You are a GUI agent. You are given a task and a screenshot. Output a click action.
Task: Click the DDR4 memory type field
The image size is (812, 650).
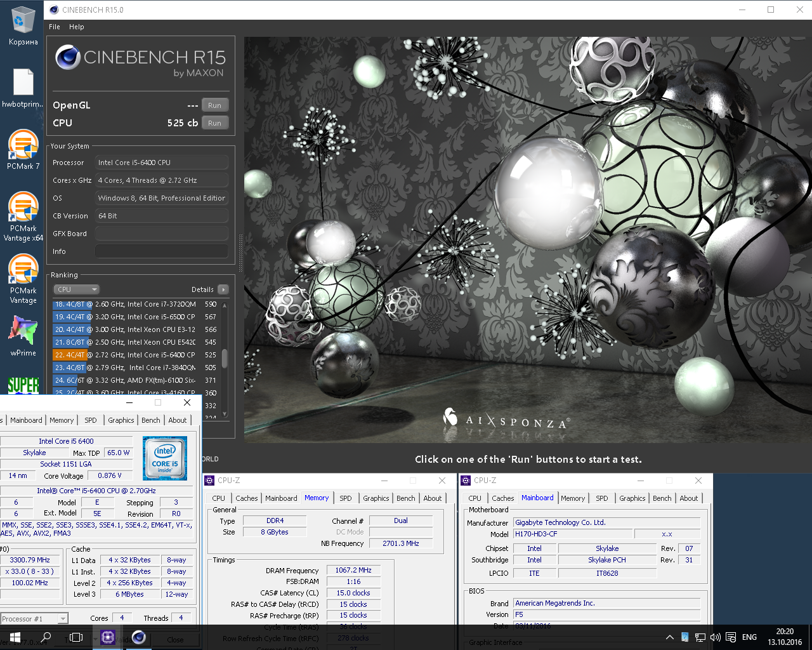275,521
